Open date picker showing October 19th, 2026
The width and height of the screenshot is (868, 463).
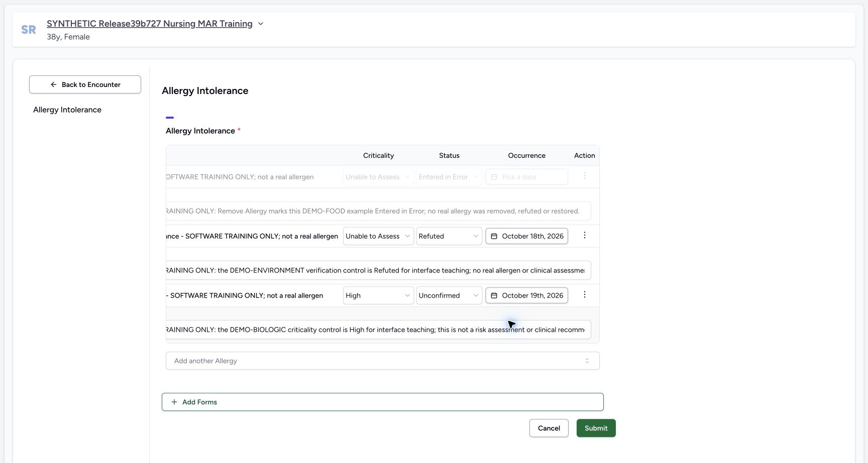pos(526,295)
